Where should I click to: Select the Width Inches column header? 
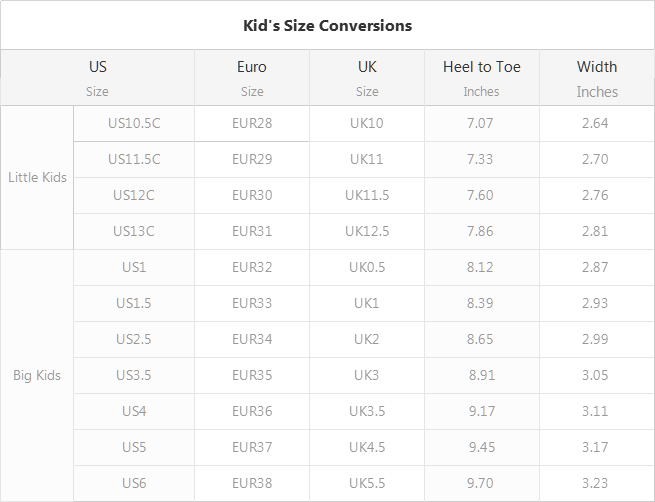(x=597, y=78)
